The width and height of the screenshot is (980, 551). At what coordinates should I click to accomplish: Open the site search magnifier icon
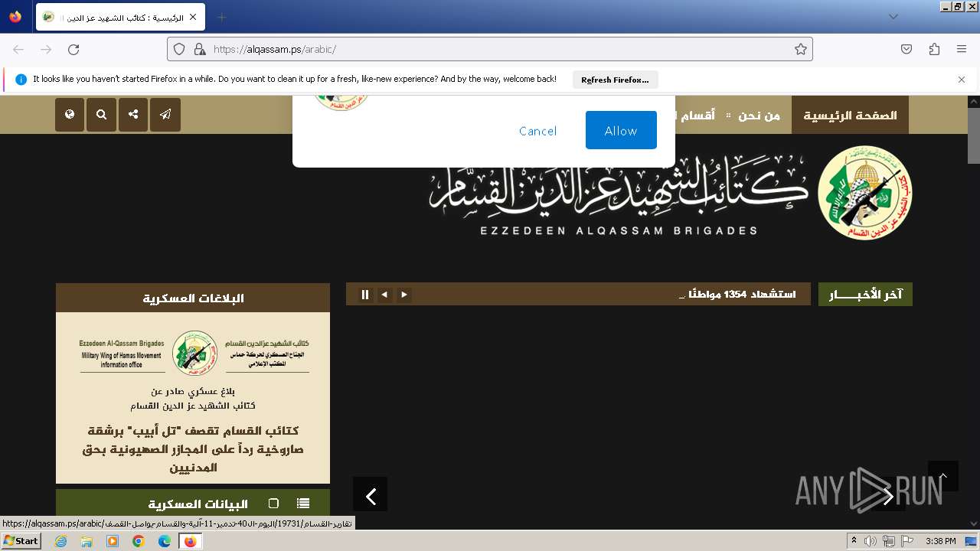point(102,115)
